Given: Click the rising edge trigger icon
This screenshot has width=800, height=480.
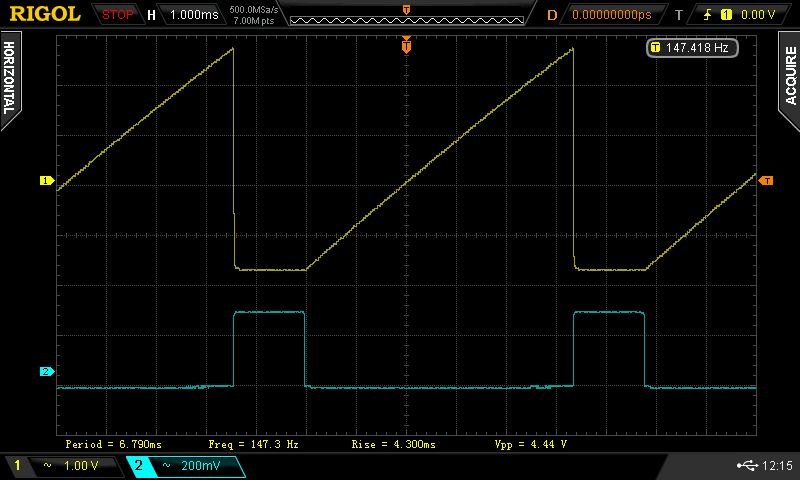Looking at the screenshot, I should click(x=707, y=15).
